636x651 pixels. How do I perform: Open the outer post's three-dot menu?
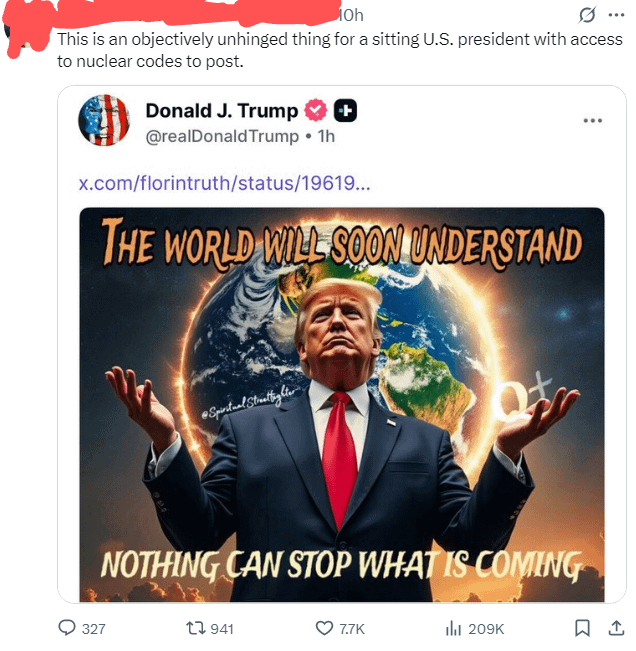coord(616,15)
